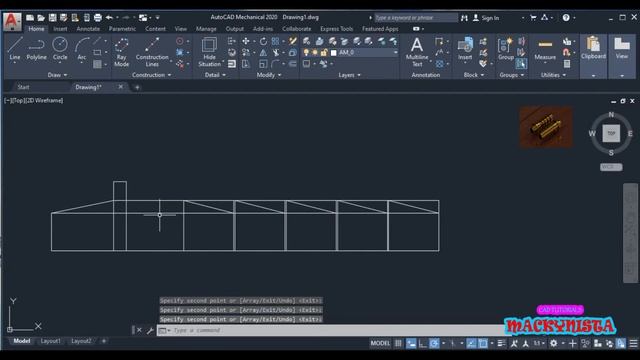Click the Workspace Switching gear icon
The width and height of the screenshot is (640, 360).
click(x=553, y=343)
